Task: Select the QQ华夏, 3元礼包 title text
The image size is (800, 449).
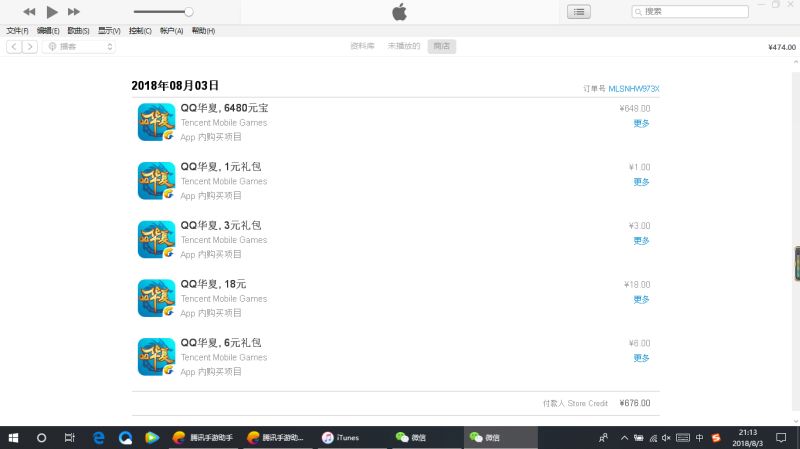Action: coord(221,225)
